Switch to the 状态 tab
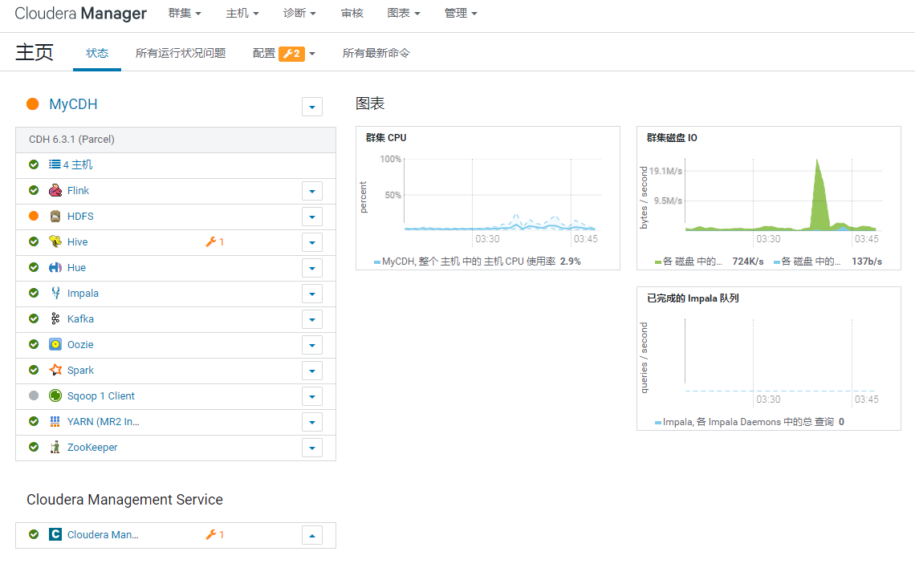 click(97, 53)
